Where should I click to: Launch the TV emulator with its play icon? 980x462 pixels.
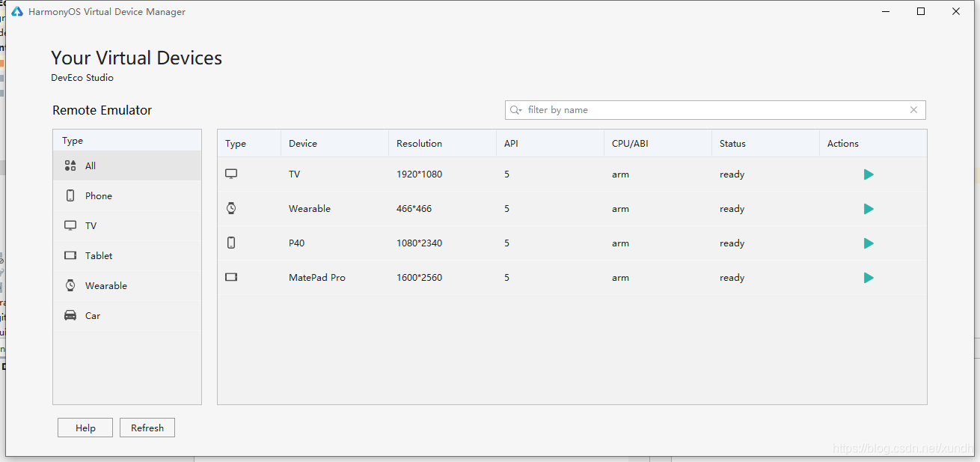tap(869, 174)
